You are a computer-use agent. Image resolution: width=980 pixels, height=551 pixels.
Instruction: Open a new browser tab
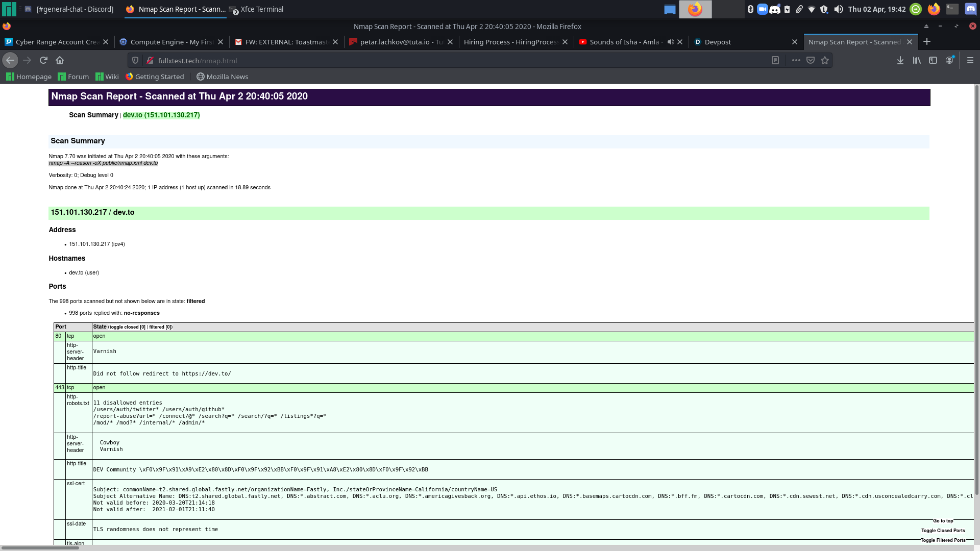pyautogui.click(x=927, y=42)
